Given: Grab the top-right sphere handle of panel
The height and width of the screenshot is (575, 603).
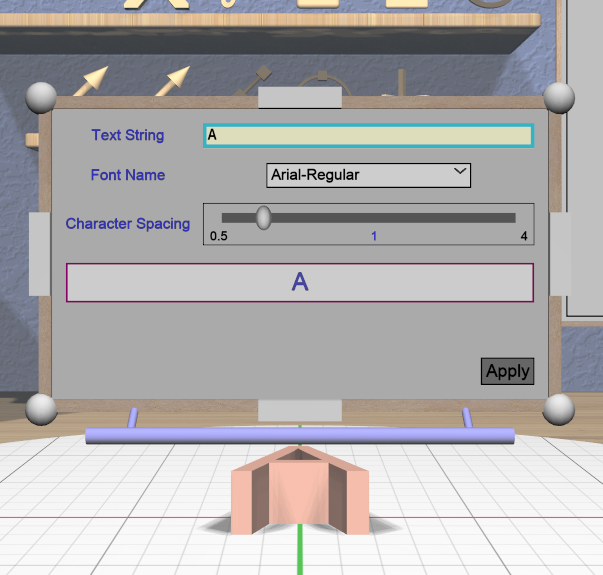Looking at the screenshot, I should 559,98.
